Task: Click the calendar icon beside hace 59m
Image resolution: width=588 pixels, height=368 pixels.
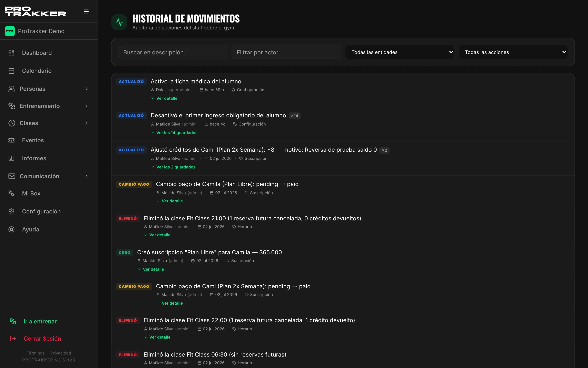Action: point(202,90)
